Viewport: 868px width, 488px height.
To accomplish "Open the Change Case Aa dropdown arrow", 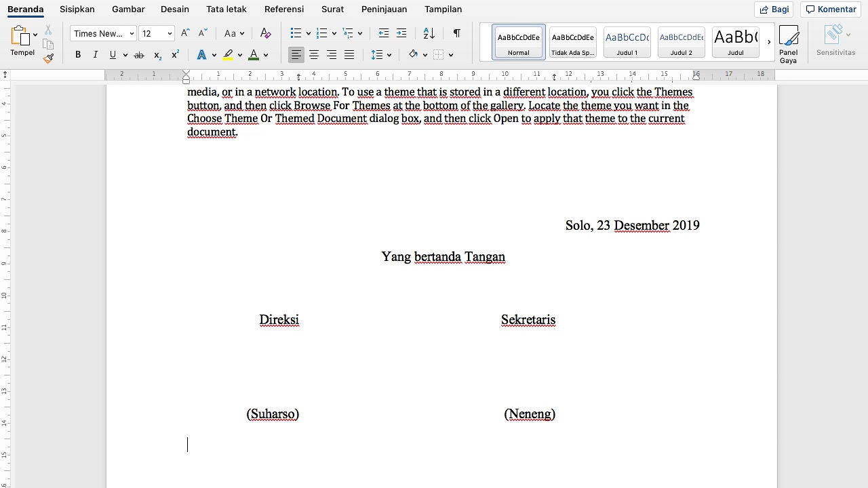I will click(x=242, y=34).
